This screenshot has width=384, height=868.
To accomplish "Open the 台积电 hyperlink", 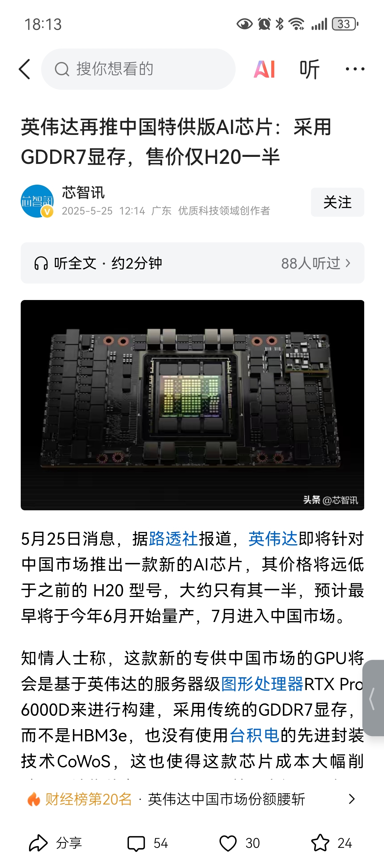I will pos(255,735).
